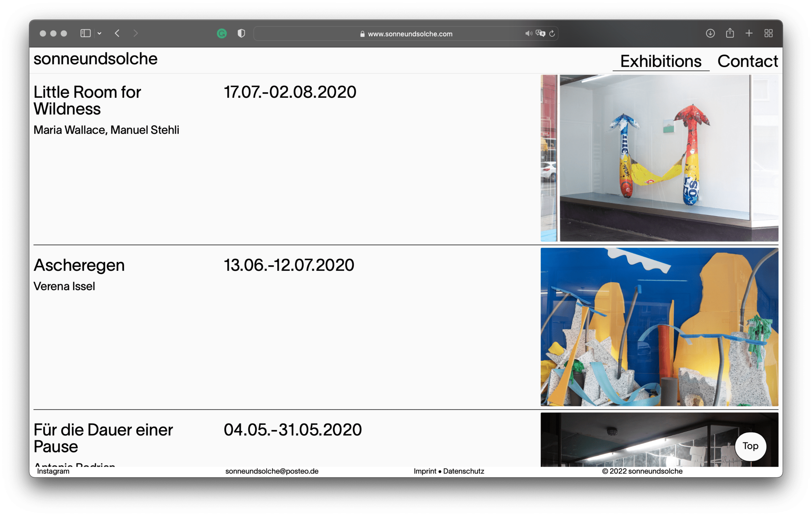Email sonneundsolche@posteo.de from footer
The image size is (812, 516).
pos(272,471)
